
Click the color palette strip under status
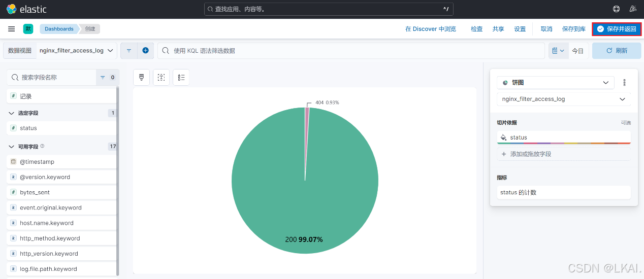pos(564,143)
